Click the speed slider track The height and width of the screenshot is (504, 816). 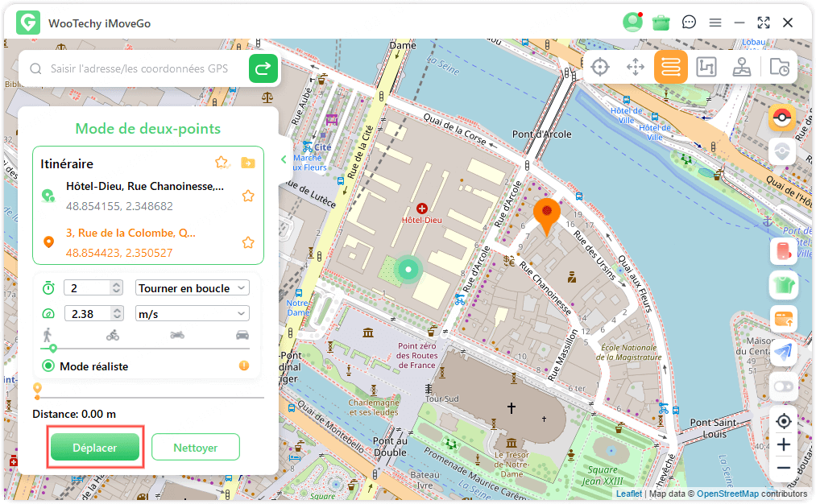pyautogui.click(x=145, y=349)
